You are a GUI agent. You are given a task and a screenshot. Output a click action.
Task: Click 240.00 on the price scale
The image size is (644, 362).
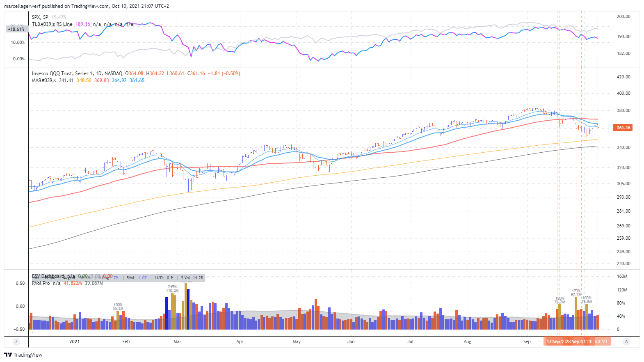623,263
